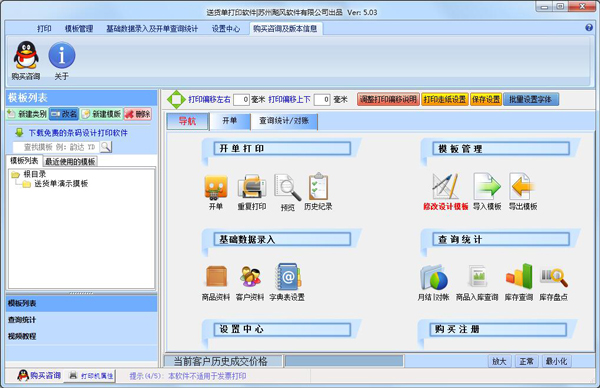Switch to the 查询统计/对账 tab
Screen dimensions: 600x388
coord(284,121)
